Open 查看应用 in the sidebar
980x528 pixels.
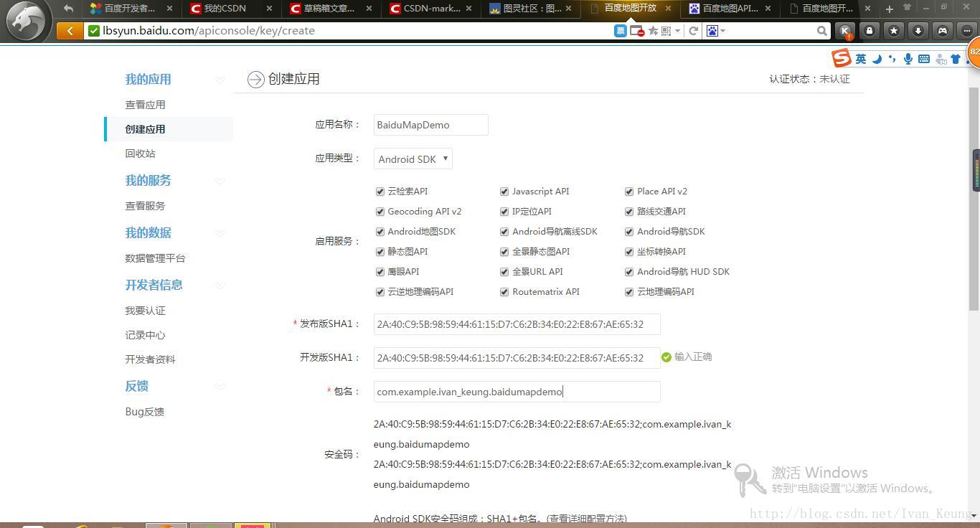145,105
